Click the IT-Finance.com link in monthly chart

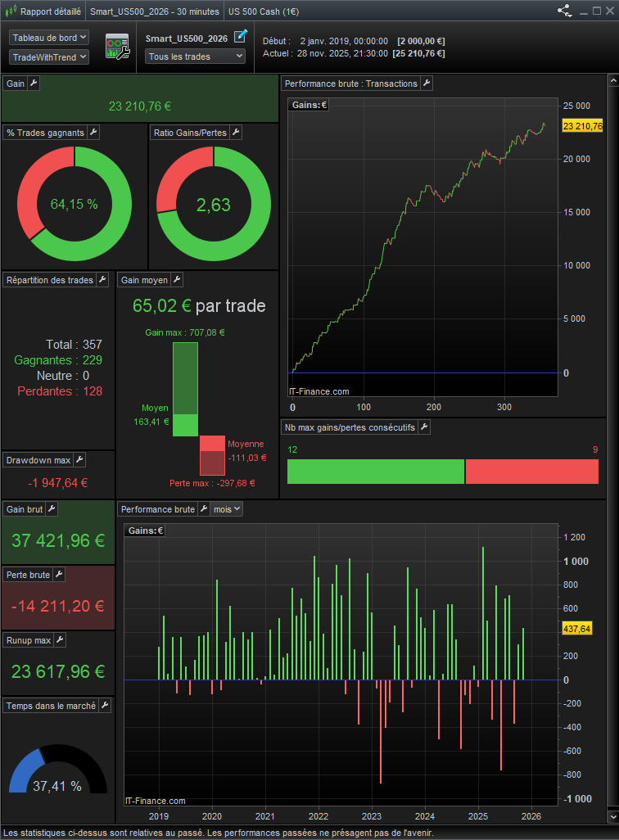(x=156, y=801)
